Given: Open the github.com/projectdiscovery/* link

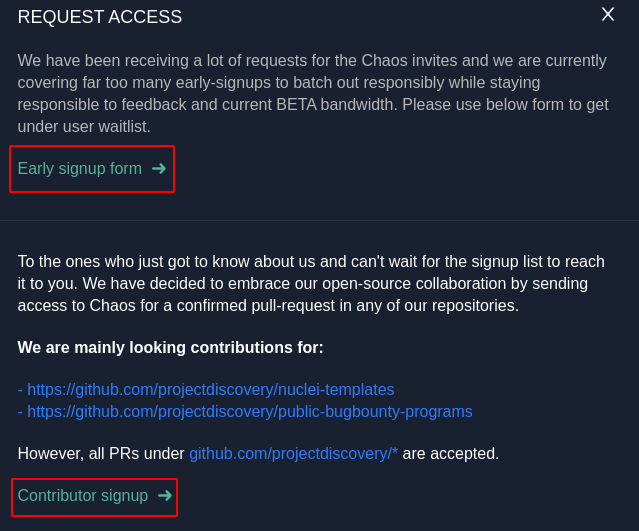Looking at the screenshot, I should 293,454.
